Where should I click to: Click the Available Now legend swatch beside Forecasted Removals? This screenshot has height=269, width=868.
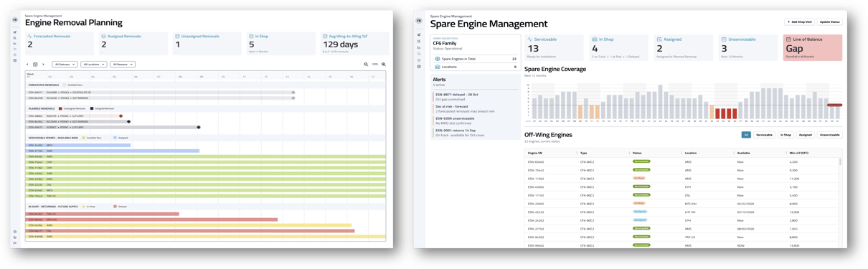[x=65, y=85]
